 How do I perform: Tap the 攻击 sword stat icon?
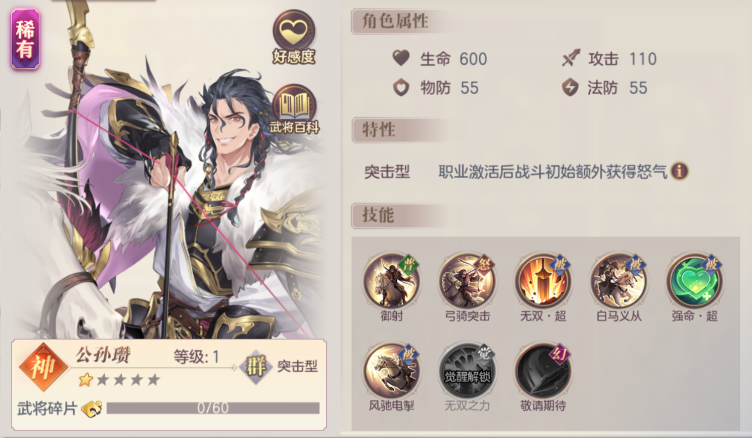(x=571, y=59)
